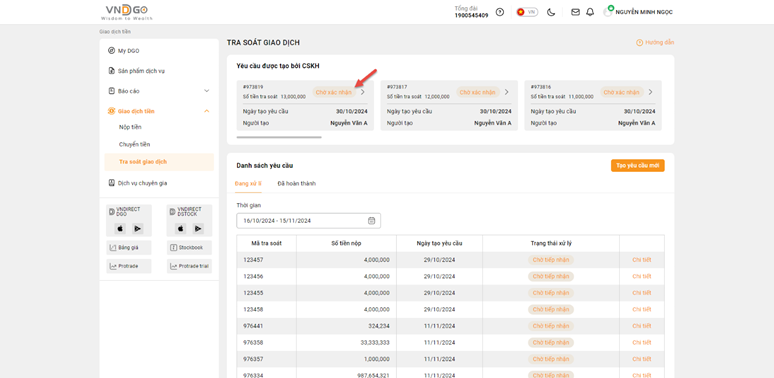Click the hotline number 1900545409
The width and height of the screenshot is (774, 378).
coord(471,15)
